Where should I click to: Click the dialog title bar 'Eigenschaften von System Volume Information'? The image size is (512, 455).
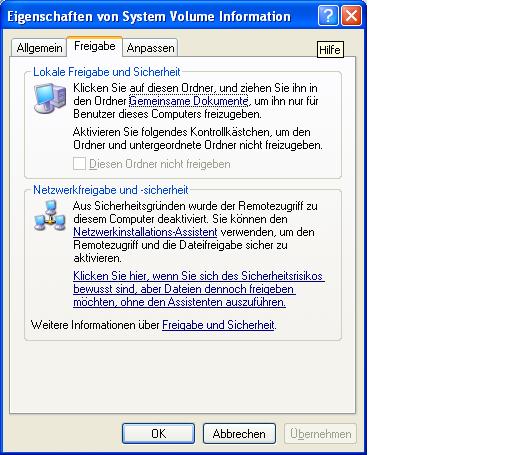point(149,16)
